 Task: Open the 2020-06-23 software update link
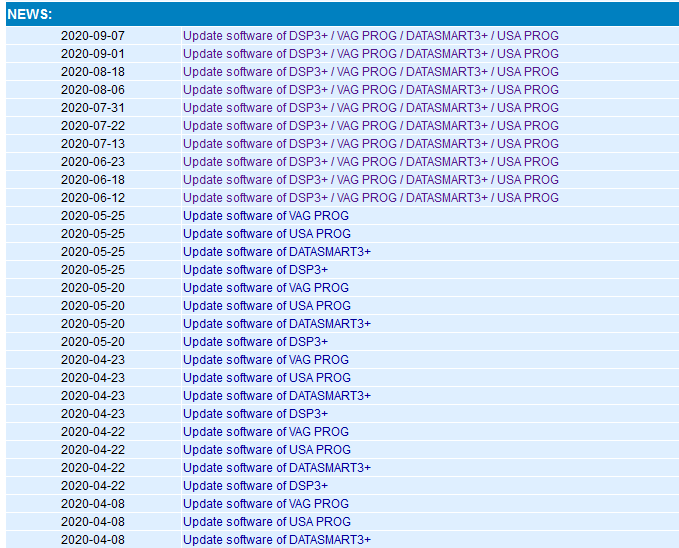(371, 162)
